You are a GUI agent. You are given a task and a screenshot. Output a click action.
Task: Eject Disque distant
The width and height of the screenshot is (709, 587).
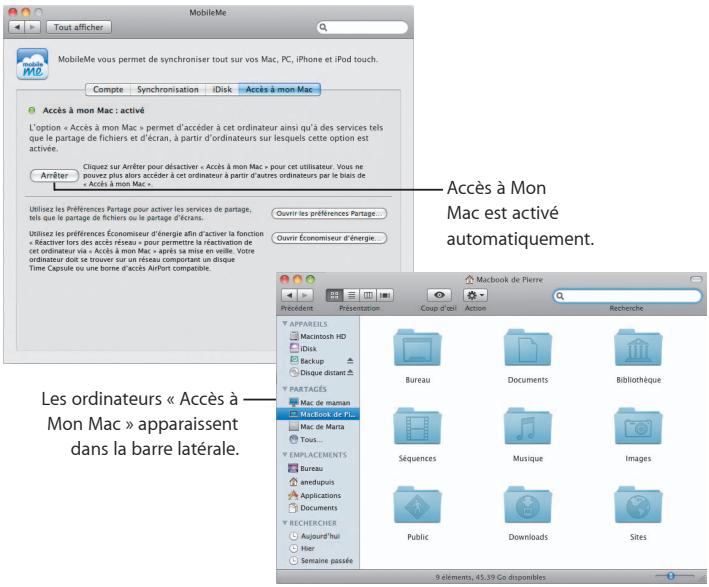[351, 372]
